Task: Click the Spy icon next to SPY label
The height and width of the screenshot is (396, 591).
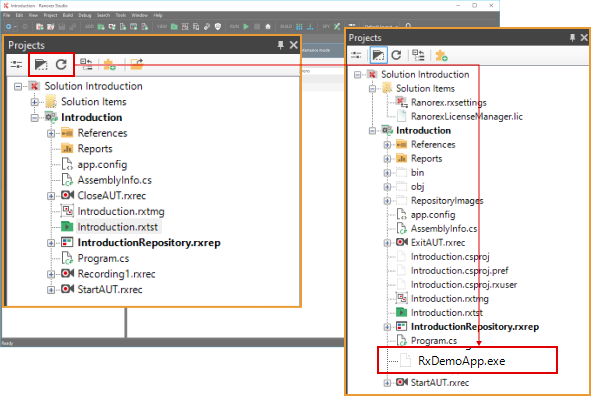Action: 337,26
